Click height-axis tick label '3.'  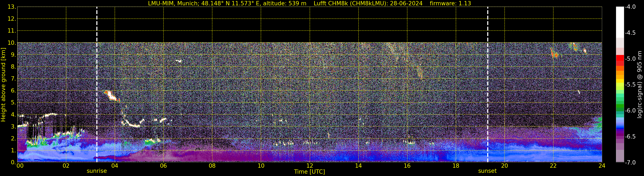[x=13, y=127]
